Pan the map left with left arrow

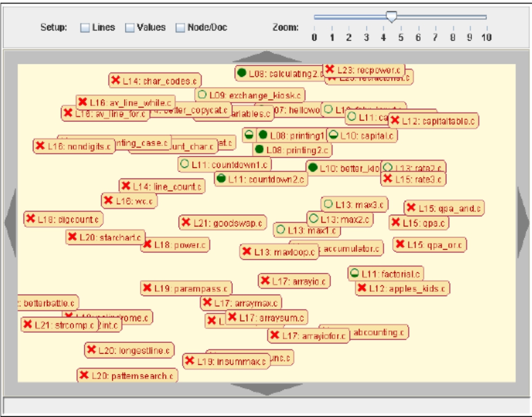[x=11, y=223]
